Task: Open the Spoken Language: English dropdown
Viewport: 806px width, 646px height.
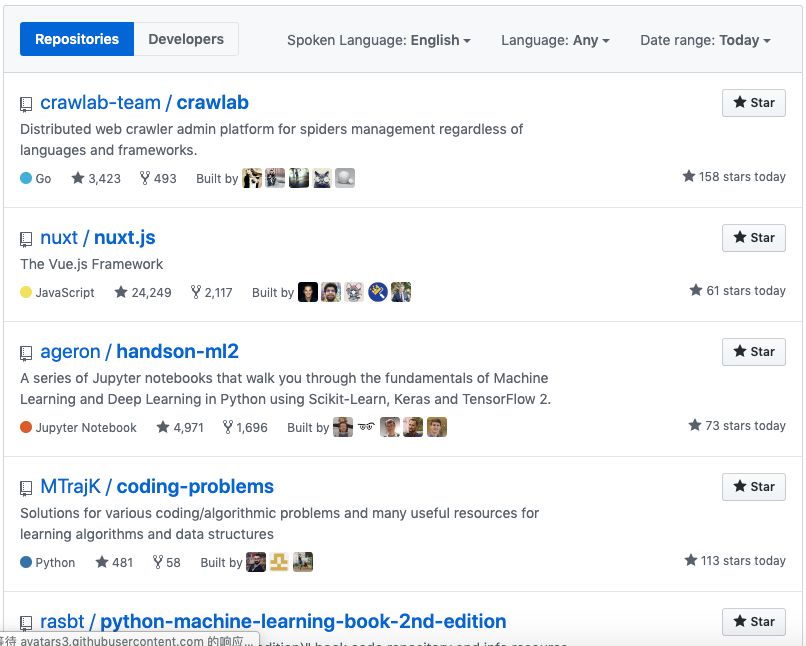Action: (x=379, y=40)
